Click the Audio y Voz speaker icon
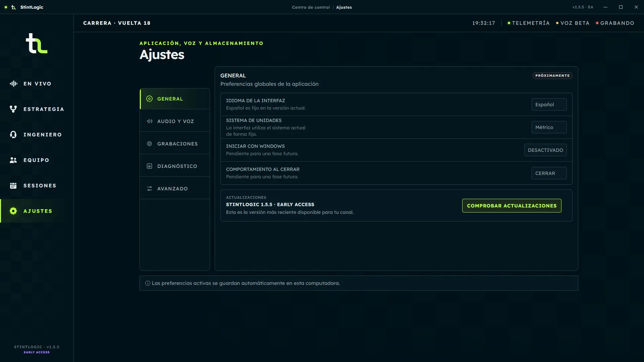The width and height of the screenshot is (644, 362). pyautogui.click(x=150, y=121)
